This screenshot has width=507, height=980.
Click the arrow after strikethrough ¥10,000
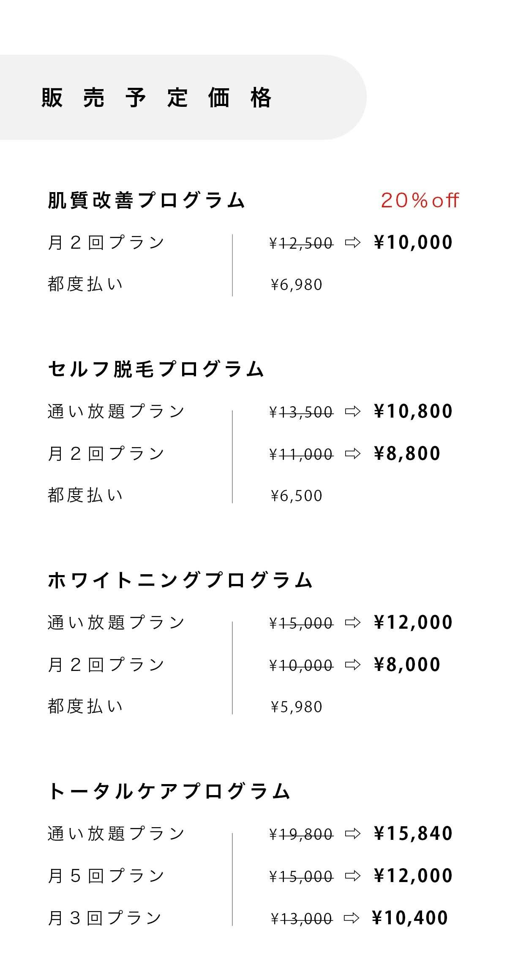coord(353,665)
